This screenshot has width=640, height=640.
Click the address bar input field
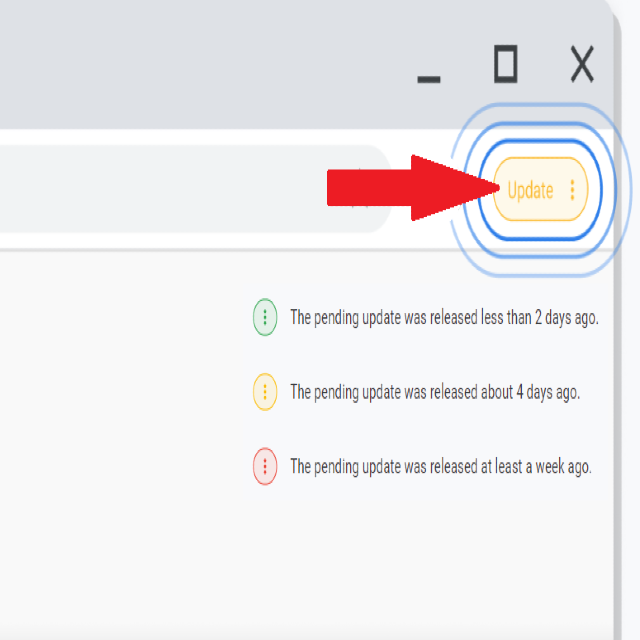click(195, 189)
